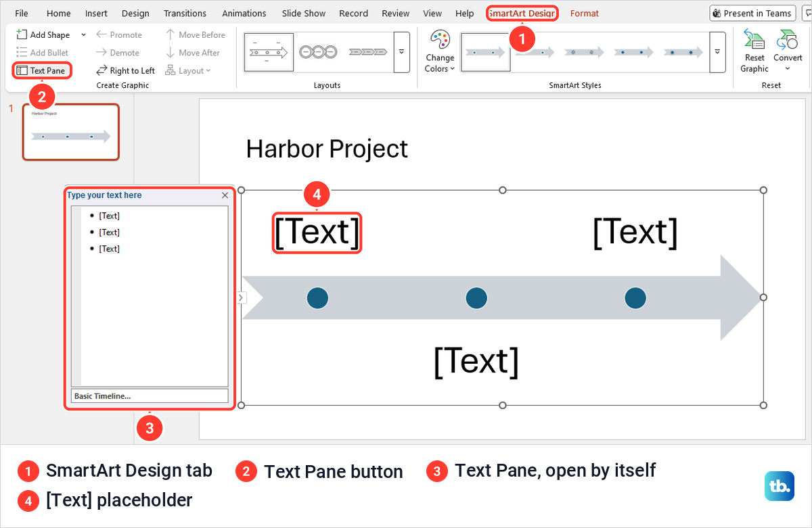Open the Change Colors dropdown

coord(440,52)
